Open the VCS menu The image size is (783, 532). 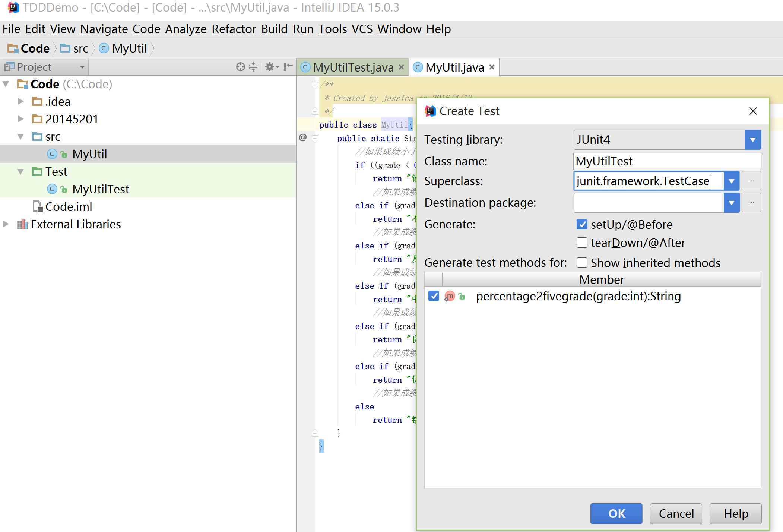tap(362, 29)
